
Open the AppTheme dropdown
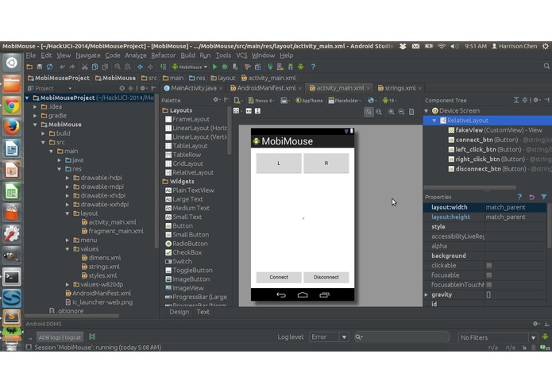[309, 101]
